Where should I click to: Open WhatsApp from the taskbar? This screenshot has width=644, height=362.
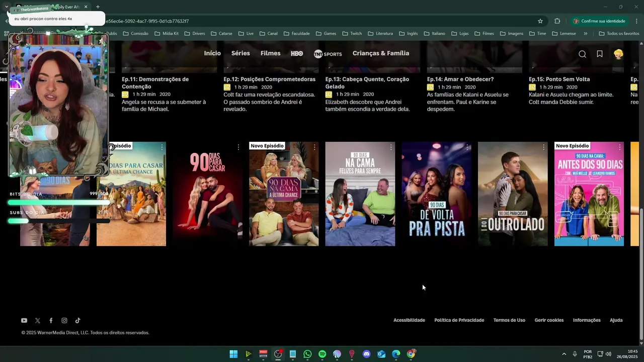click(x=307, y=354)
